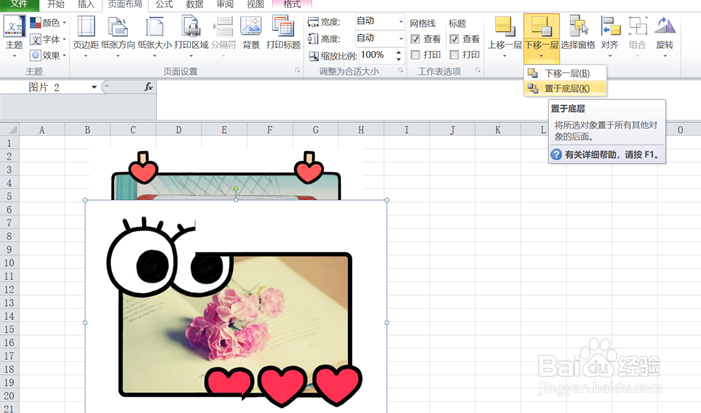Expand the name box dropdown arrow

[94, 87]
